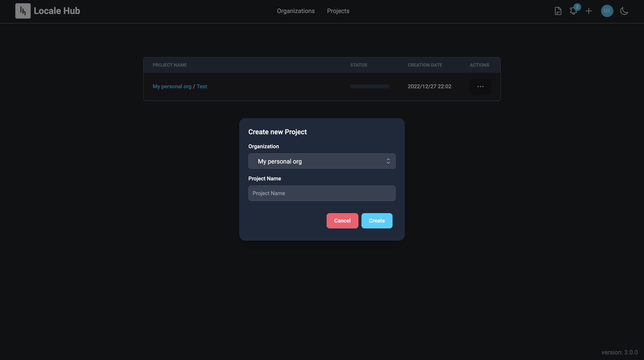The height and width of the screenshot is (360, 644).
Task: Click the Project Name field label
Action: click(264, 179)
